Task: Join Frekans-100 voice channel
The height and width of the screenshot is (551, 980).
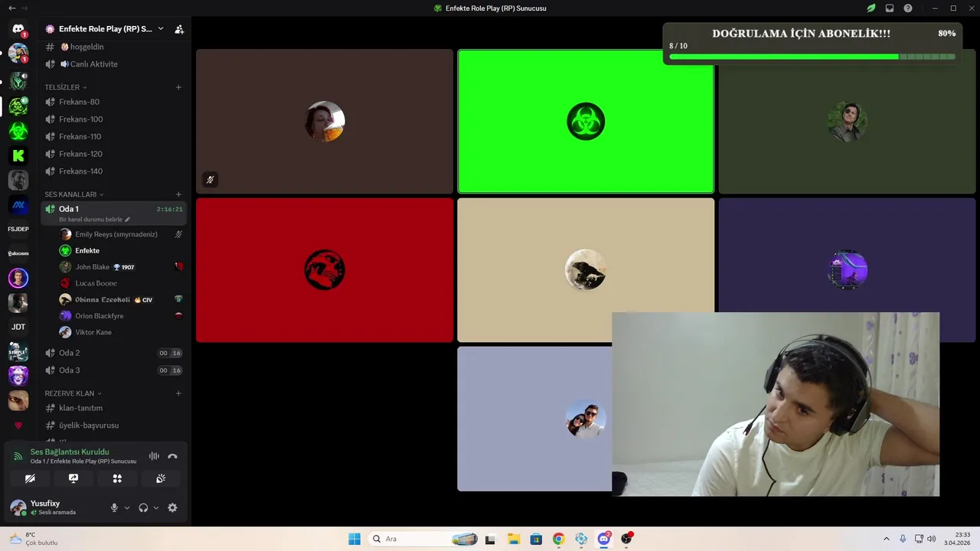Action: pos(113,119)
